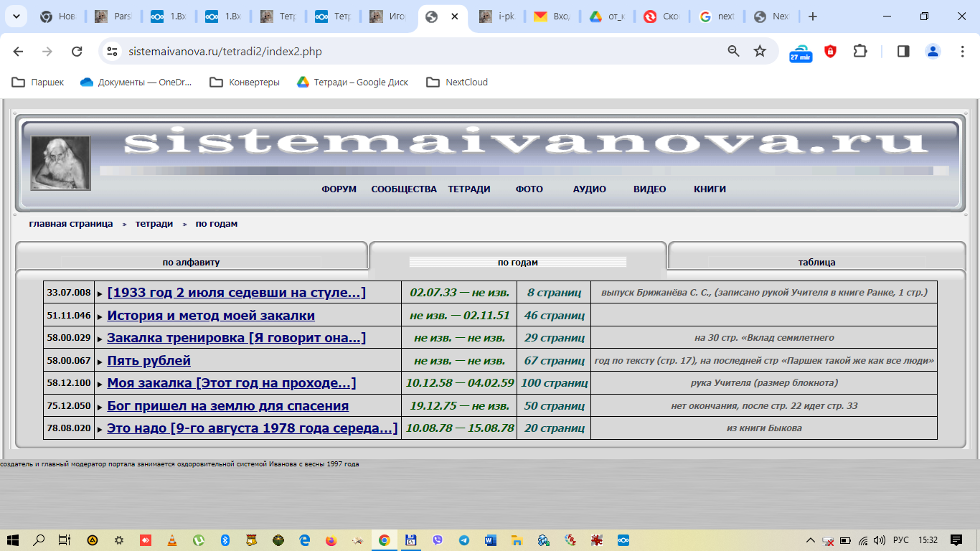Show hidden system tray icons

point(810,540)
